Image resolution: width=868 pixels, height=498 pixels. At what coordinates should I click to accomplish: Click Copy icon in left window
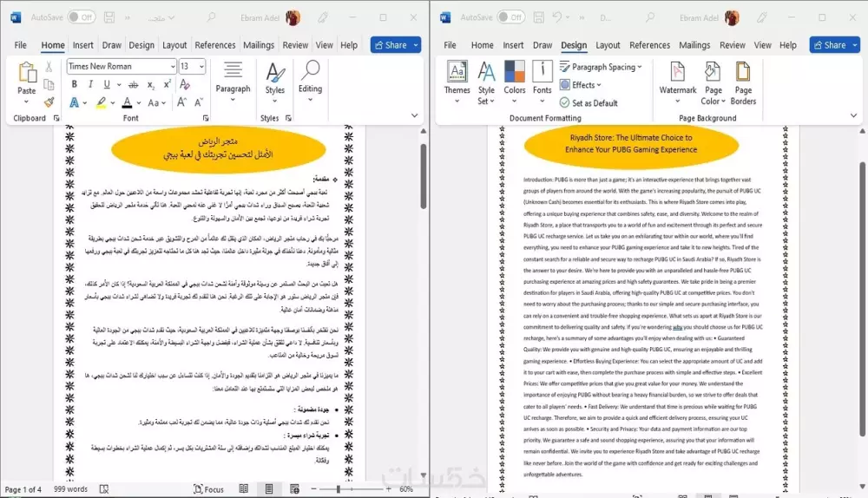[x=49, y=85]
